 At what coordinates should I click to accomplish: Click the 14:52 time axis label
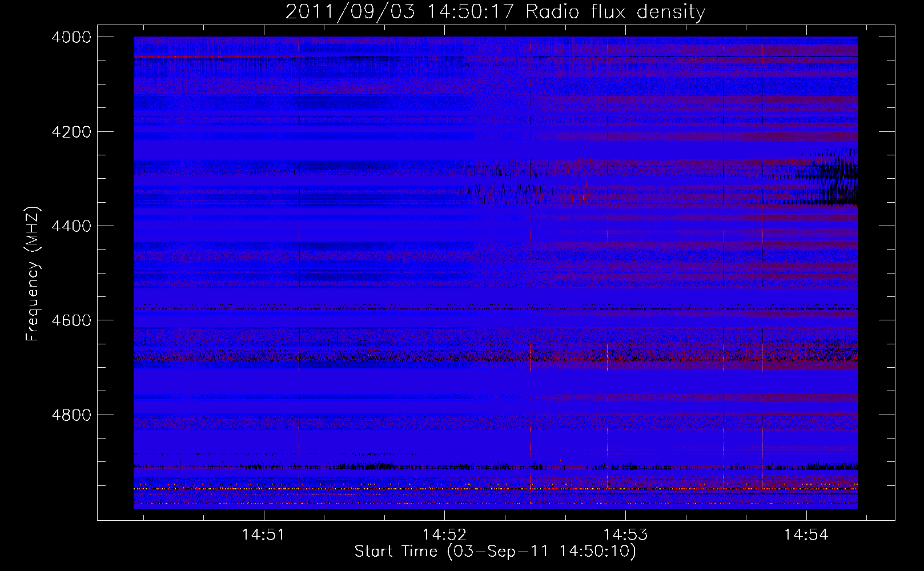[444, 535]
